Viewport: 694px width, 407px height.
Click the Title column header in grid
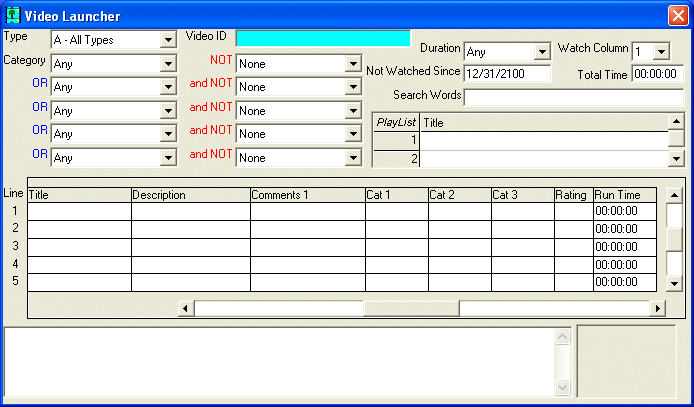(x=79, y=195)
